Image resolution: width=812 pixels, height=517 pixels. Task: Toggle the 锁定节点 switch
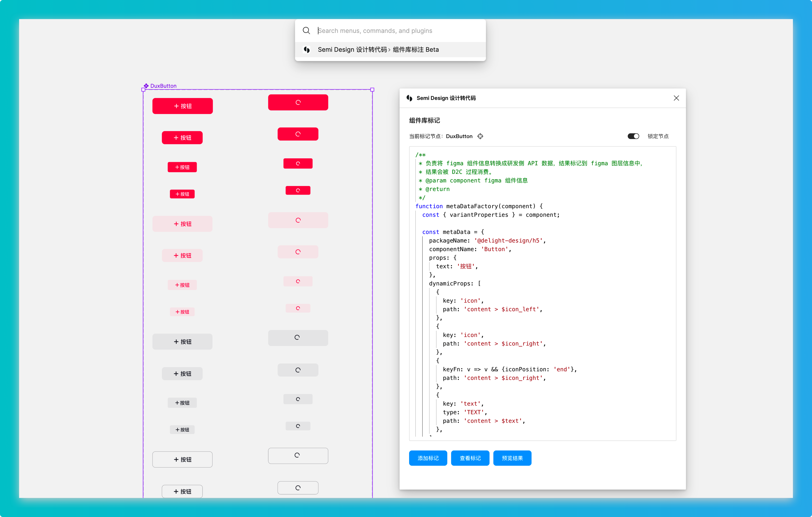pyautogui.click(x=633, y=136)
